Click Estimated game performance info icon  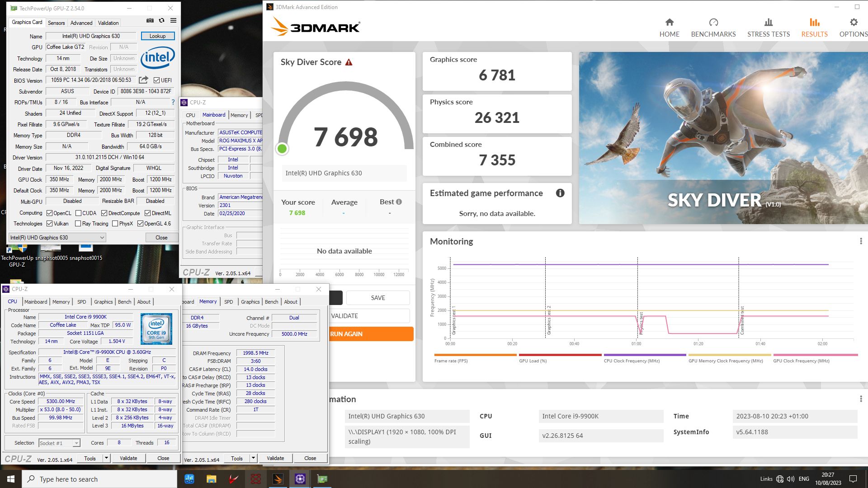[560, 193]
